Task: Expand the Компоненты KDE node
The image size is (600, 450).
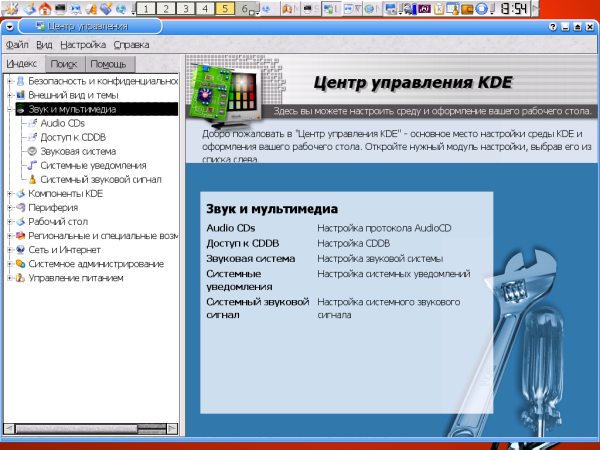Action: coord(10,194)
